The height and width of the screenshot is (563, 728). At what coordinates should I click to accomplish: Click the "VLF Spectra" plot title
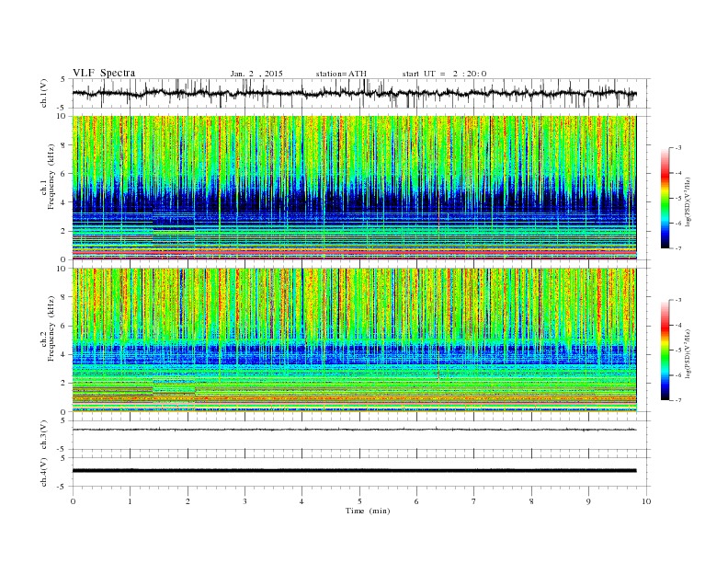[104, 73]
